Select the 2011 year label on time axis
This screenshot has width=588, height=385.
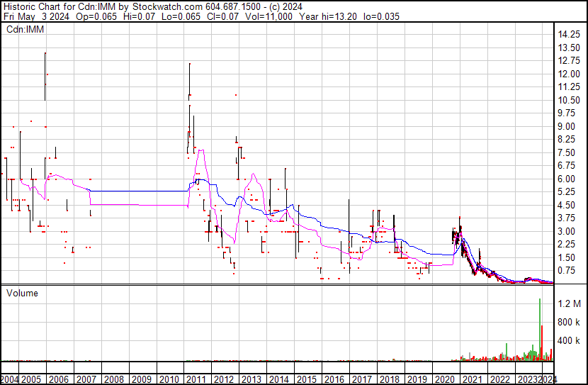(x=196, y=379)
